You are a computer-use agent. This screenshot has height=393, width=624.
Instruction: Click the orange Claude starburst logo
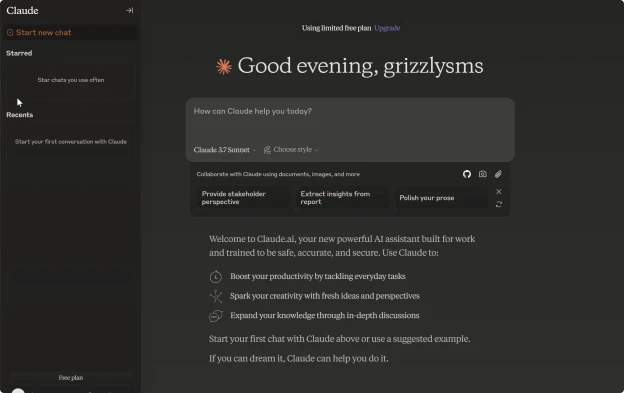[x=224, y=66]
